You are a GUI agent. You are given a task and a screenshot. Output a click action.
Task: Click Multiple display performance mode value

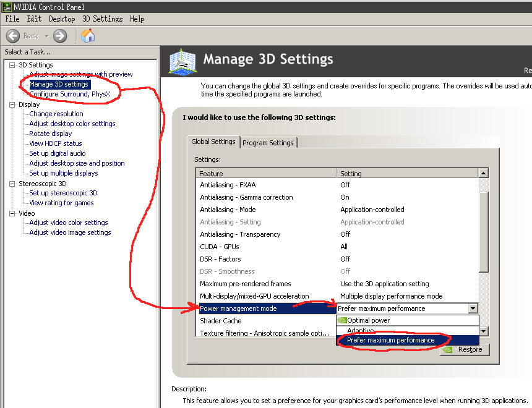click(391, 296)
